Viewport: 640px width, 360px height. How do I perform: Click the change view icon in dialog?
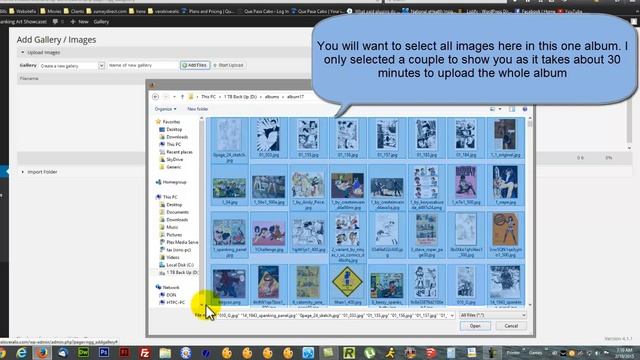pyautogui.click(x=492, y=109)
